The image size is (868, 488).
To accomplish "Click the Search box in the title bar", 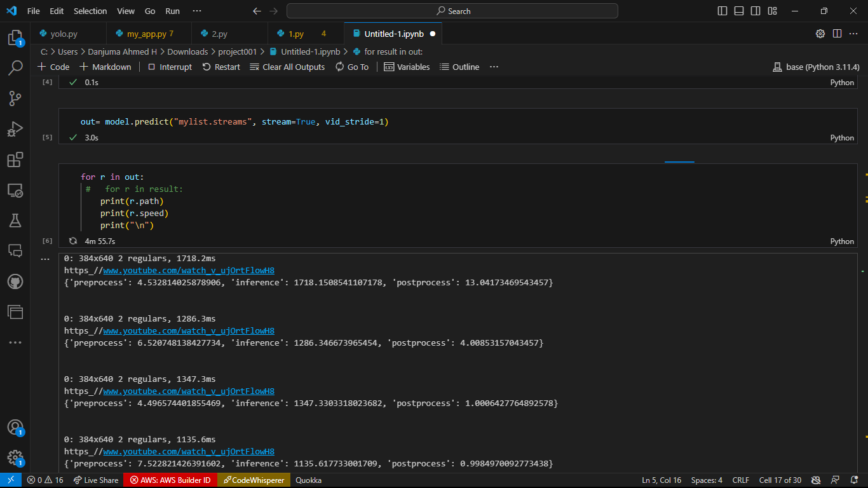I will click(452, 11).
